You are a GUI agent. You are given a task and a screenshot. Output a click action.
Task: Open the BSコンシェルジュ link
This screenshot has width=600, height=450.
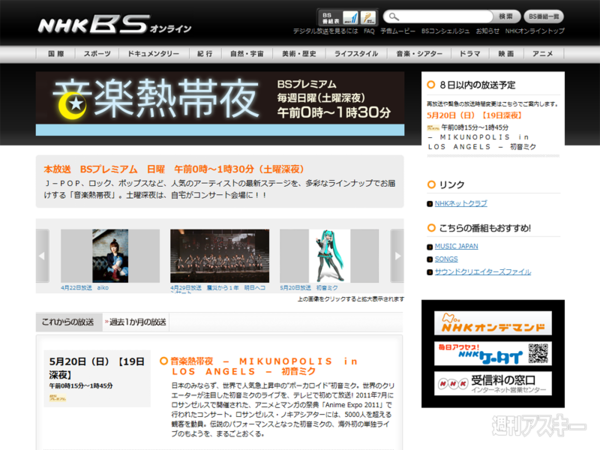click(x=445, y=31)
